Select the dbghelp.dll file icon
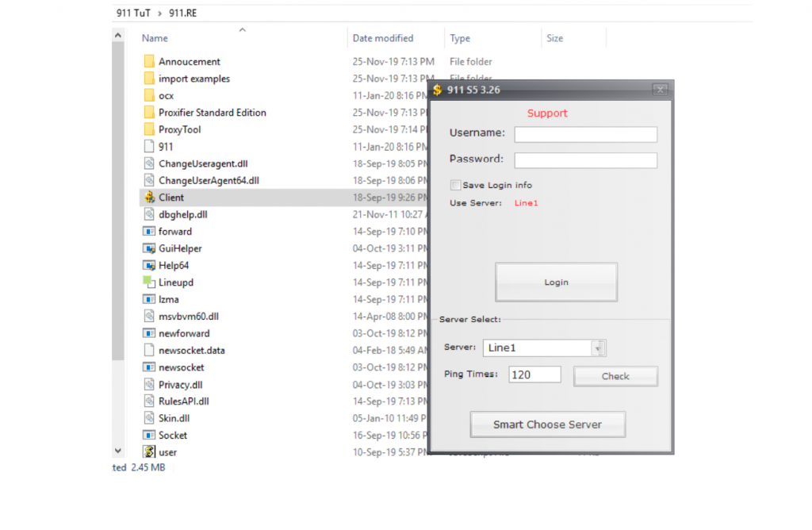This screenshot has height=530, width=812. (x=149, y=214)
